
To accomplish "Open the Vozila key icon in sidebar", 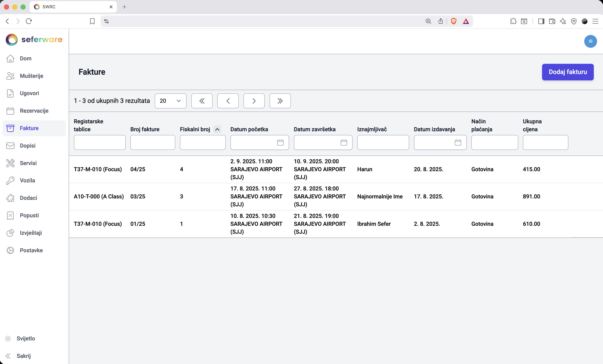I will 10,180.
